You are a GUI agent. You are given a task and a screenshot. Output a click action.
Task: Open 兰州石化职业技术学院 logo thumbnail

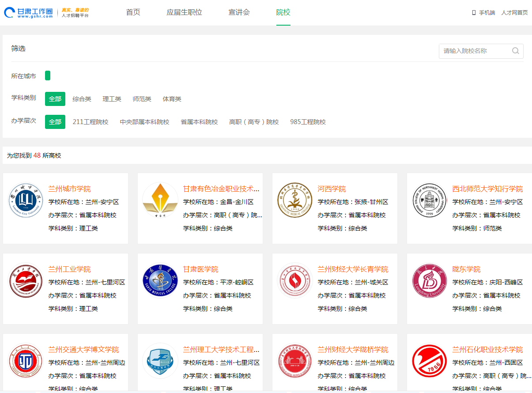tap(430, 361)
